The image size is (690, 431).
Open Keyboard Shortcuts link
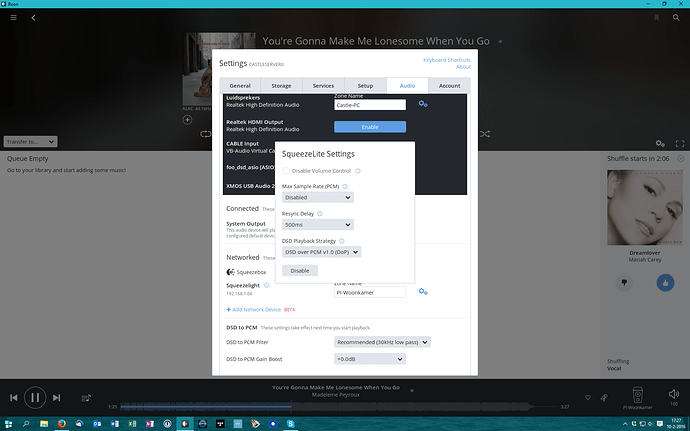coord(447,60)
